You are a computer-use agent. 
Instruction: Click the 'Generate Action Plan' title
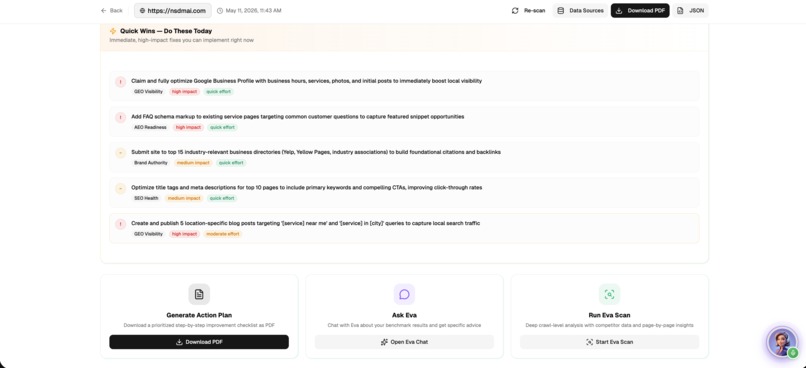tap(199, 315)
